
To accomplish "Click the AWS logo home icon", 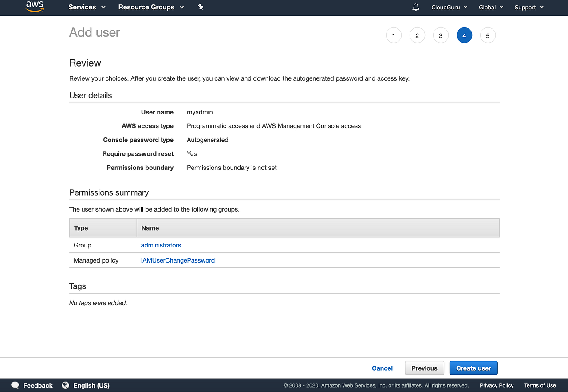I will point(35,7).
